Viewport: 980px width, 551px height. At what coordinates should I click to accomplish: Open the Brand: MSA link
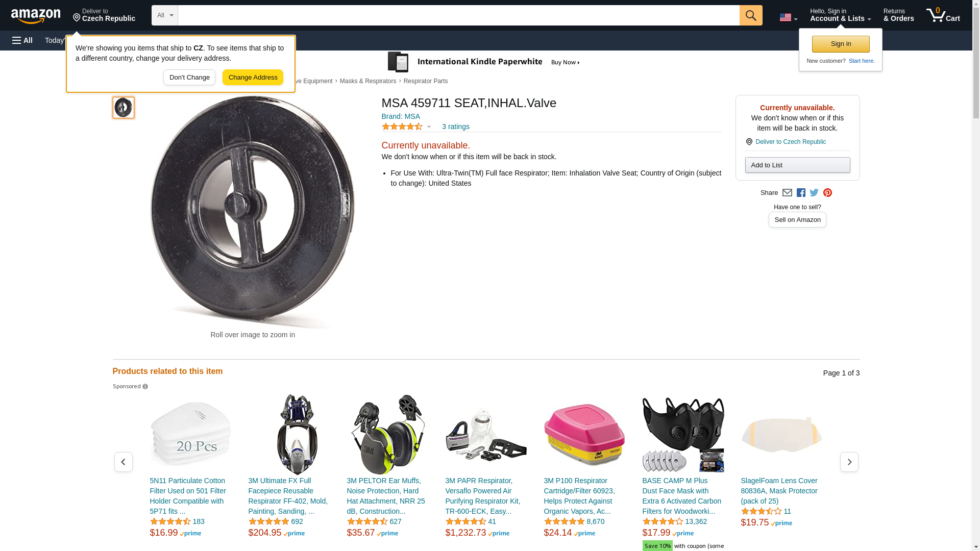401,116
